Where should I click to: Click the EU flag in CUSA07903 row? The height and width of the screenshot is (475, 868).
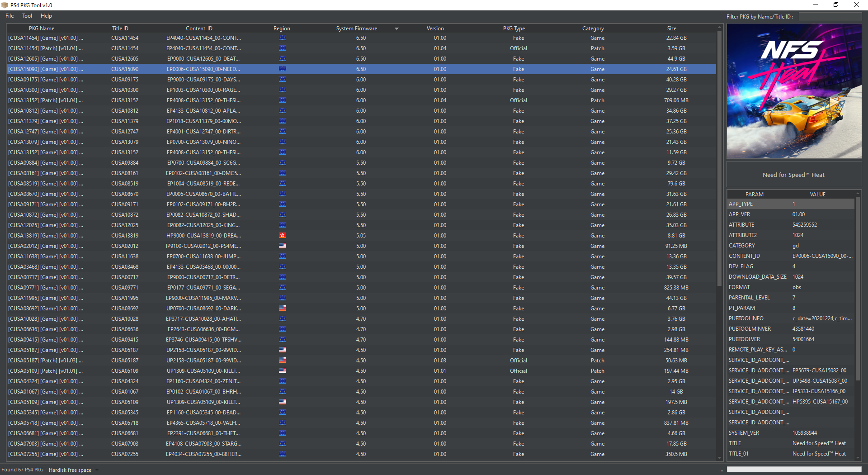tap(283, 444)
